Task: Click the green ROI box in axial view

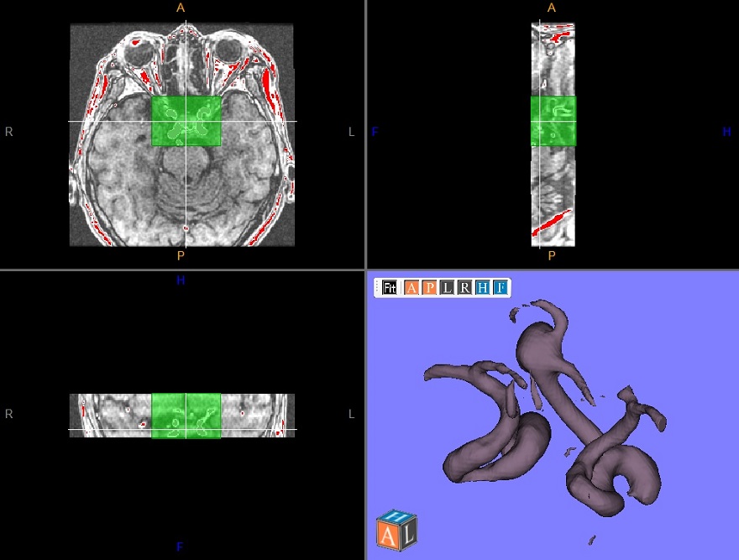Action: [186, 121]
